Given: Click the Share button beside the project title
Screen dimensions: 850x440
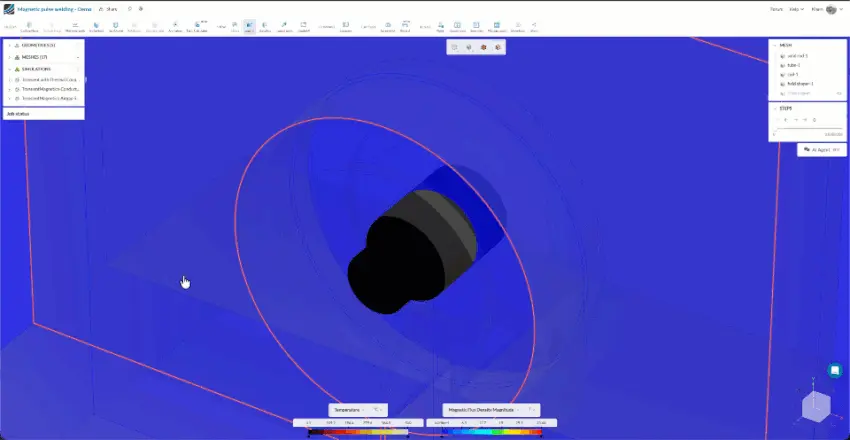Looking at the screenshot, I should 108,9.
